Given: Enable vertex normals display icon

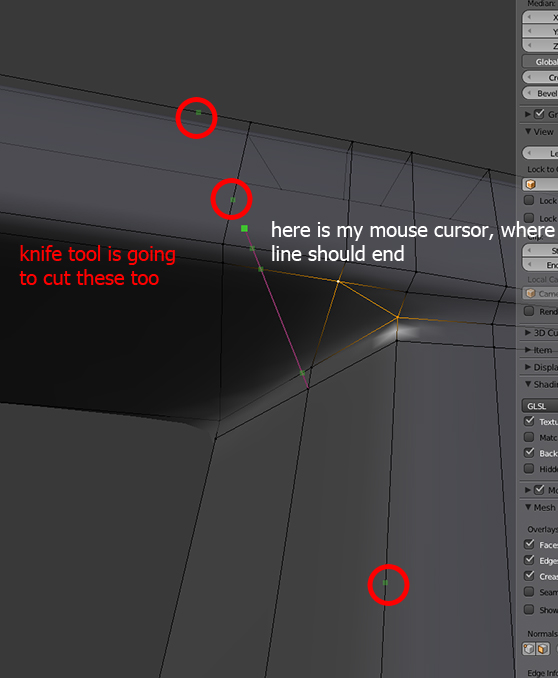Looking at the screenshot, I should (x=529, y=649).
